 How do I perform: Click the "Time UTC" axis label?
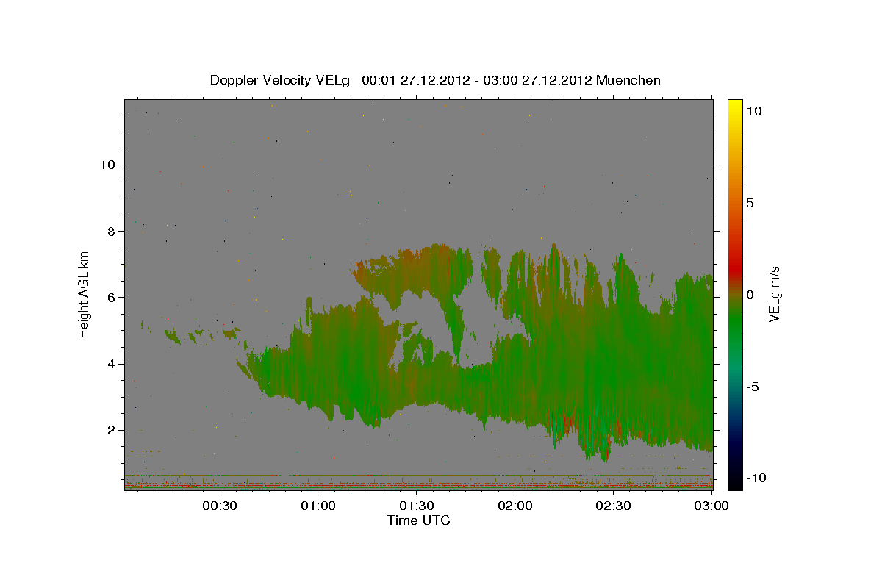click(418, 520)
